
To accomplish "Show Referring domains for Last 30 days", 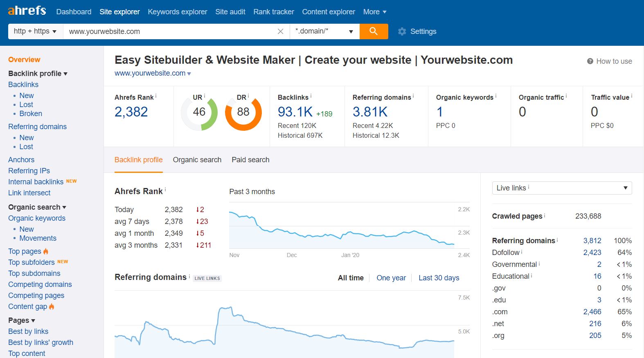I will pos(439,278).
